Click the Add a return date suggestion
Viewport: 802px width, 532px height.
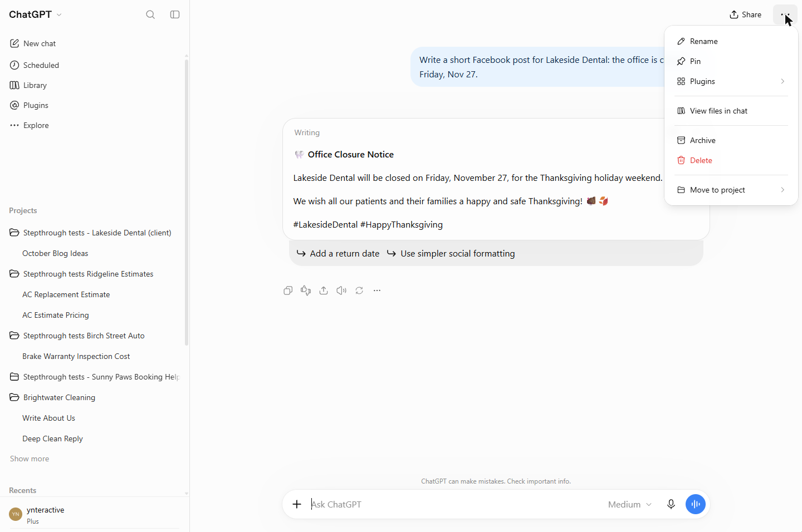coord(338,253)
